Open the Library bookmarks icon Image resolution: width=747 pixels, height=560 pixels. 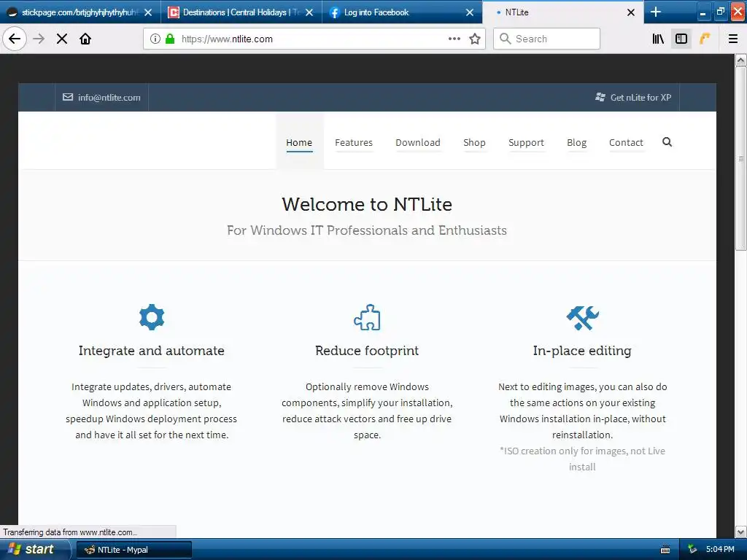coord(658,39)
